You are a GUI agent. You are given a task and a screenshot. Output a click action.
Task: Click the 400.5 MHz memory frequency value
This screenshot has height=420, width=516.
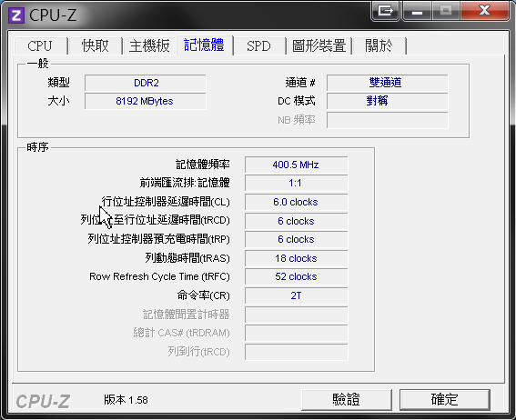click(296, 165)
